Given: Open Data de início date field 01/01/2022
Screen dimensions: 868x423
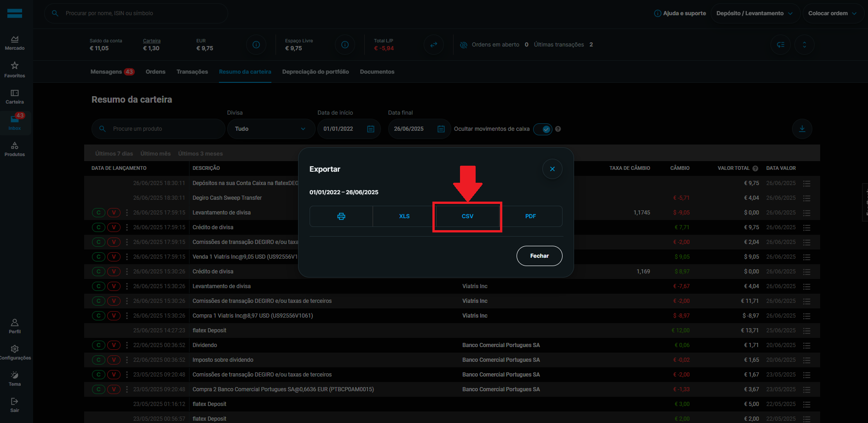Looking at the screenshot, I should point(349,129).
